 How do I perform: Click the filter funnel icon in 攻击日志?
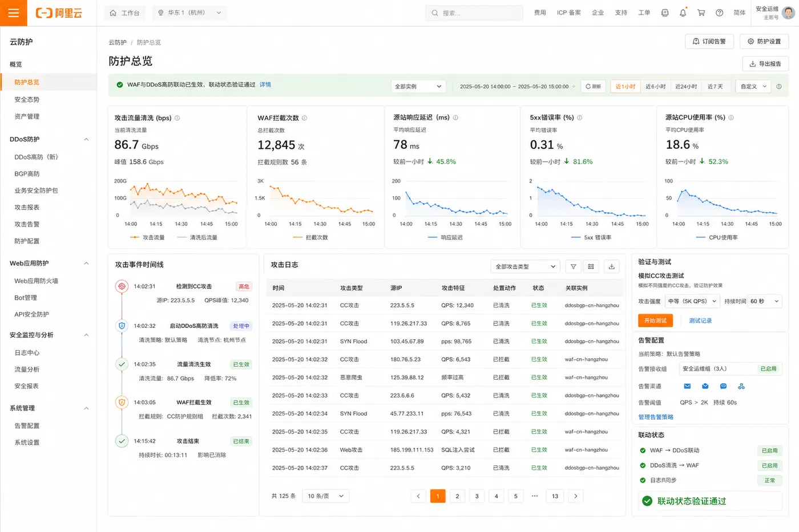point(574,266)
